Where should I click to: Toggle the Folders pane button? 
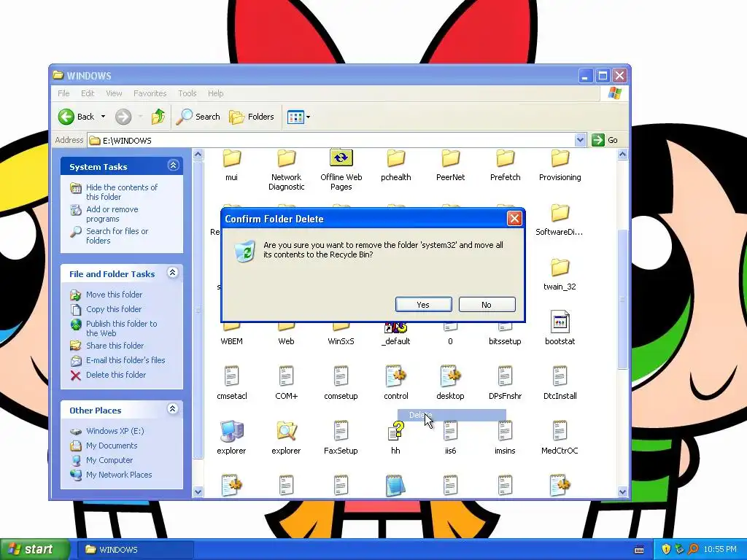(252, 117)
